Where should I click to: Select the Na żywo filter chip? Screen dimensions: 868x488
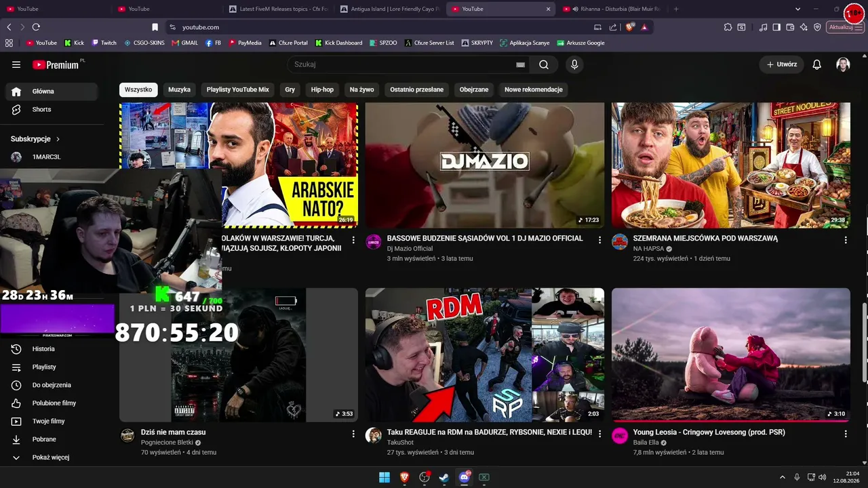(362, 89)
